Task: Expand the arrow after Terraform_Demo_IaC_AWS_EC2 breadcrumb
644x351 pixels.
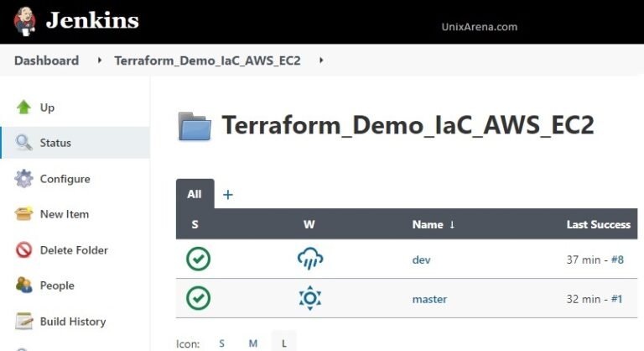Action: pyautogui.click(x=321, y=60)
